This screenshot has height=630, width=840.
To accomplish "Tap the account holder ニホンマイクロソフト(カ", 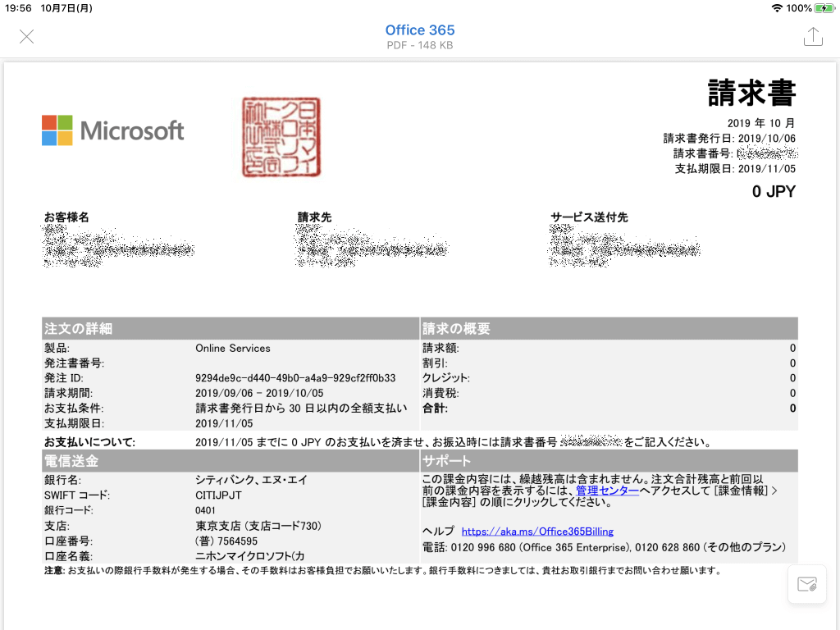I will click(x=249, y=556).
